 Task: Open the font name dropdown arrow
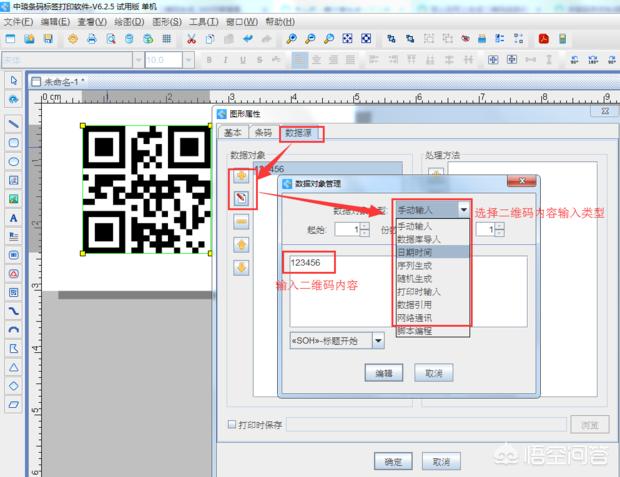click(138, 60)
